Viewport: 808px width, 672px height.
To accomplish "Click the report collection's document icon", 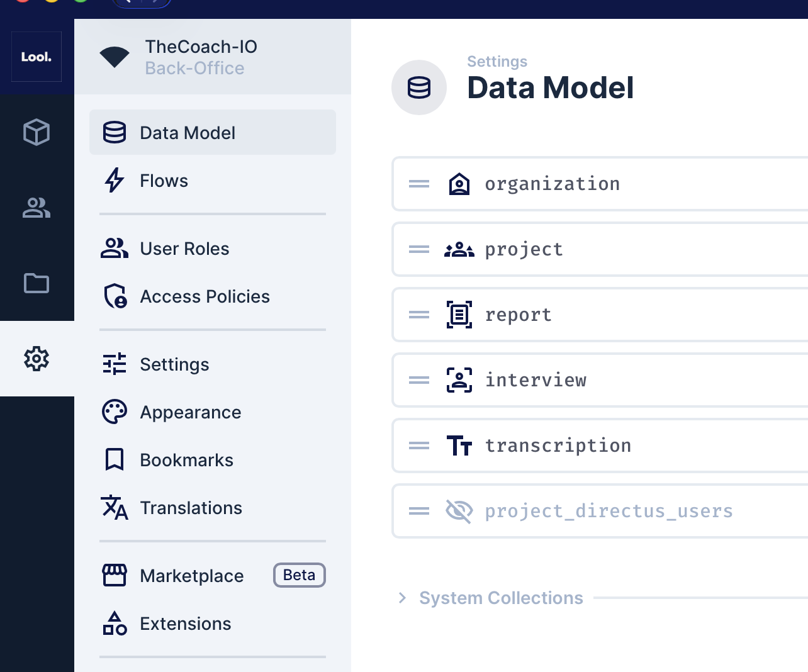I will [459, 315].
